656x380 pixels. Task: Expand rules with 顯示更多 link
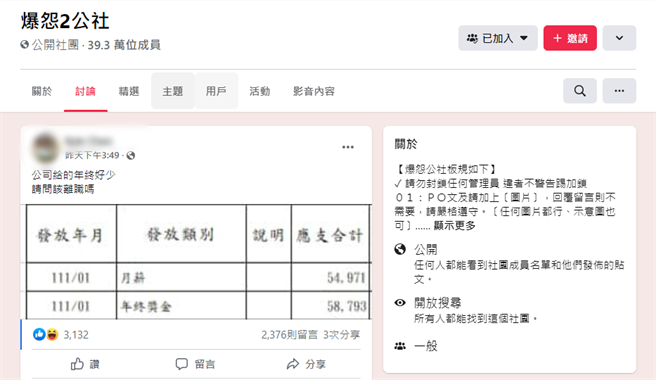point(454,226)
